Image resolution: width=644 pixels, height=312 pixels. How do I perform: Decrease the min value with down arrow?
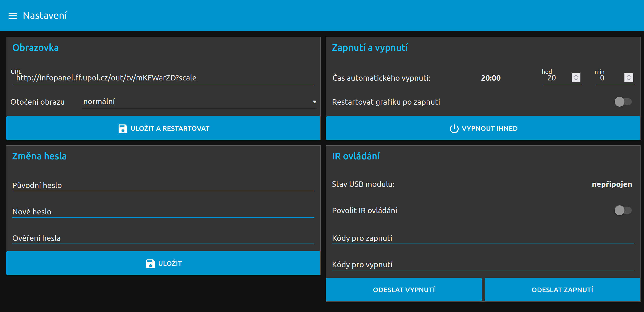(629, 80)
